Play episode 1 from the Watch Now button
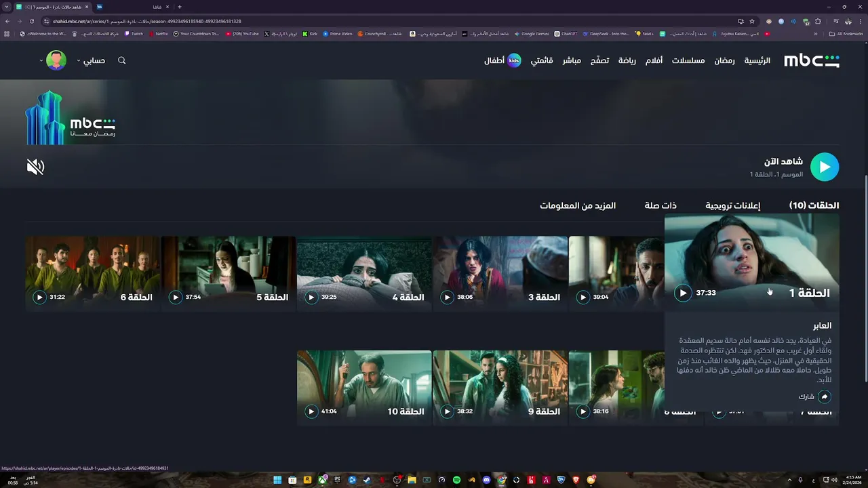This screenshot has height=488, width=868. coord(825,167)
